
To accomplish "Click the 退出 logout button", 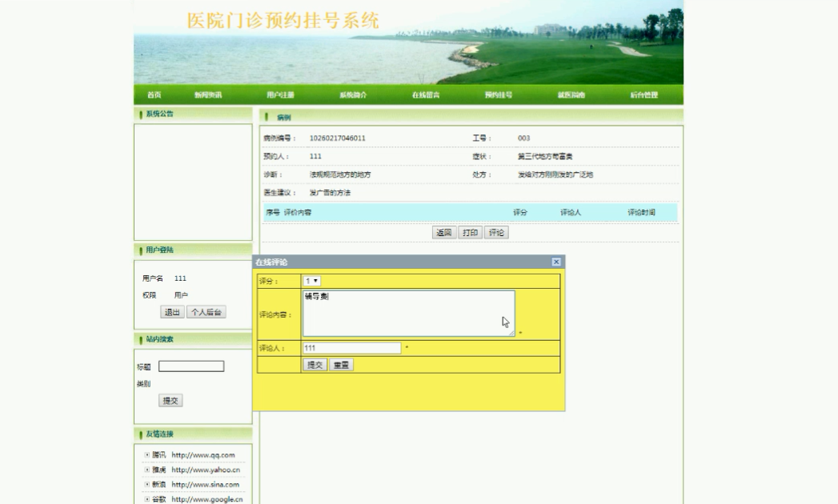I will (x=172, y=312).
